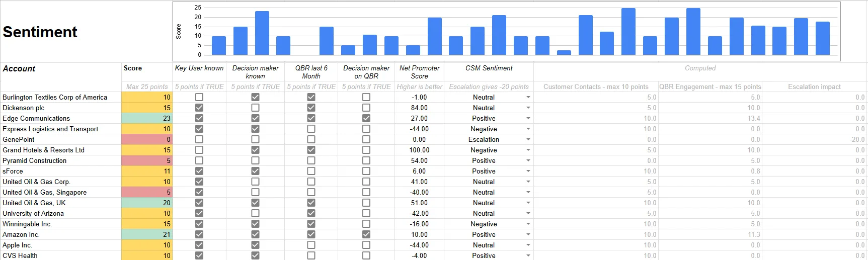Viewport: 868px width, 260px height.
Task: Click the red score cell for GenePoint
Action: 146,139
